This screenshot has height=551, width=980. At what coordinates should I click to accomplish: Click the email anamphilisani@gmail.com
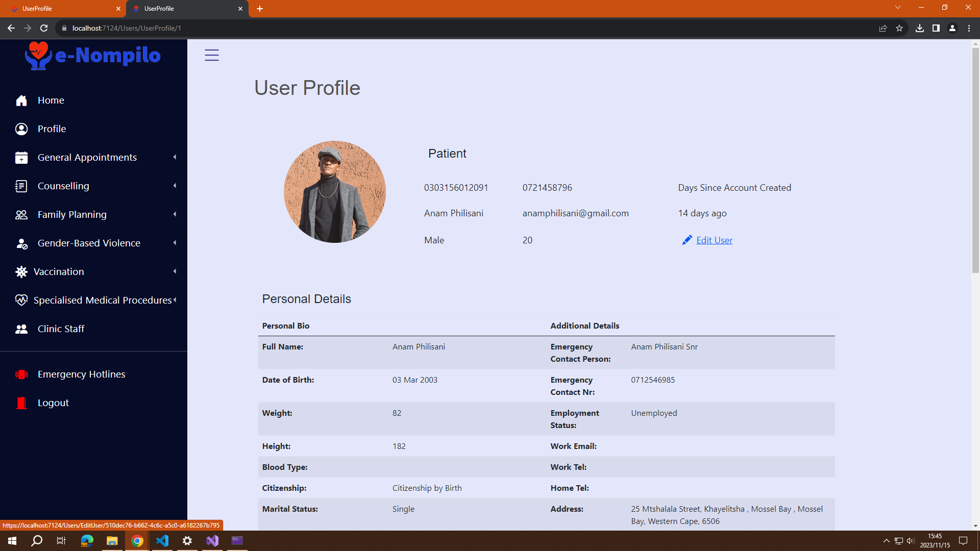575,213
